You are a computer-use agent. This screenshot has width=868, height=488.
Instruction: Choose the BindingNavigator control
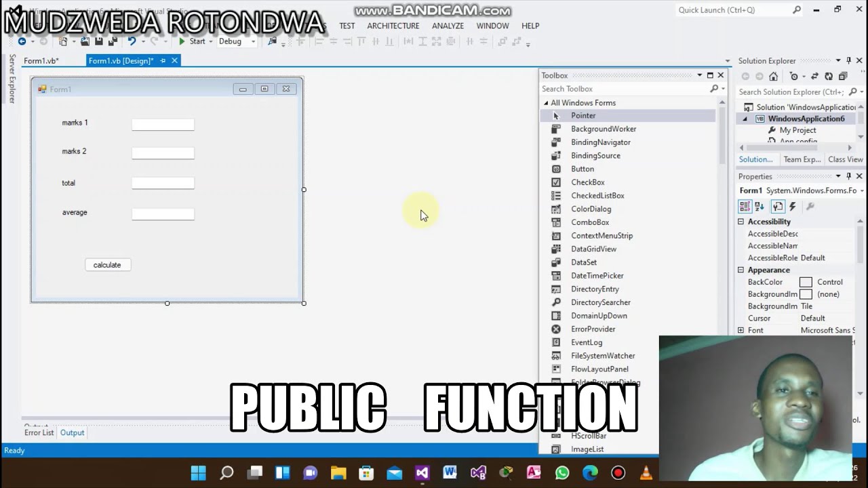[627, 142]
